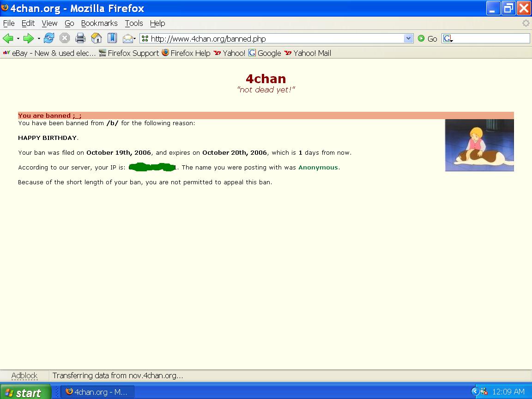Click the 'October 20th, 2006' expiry date

(235, 153)
